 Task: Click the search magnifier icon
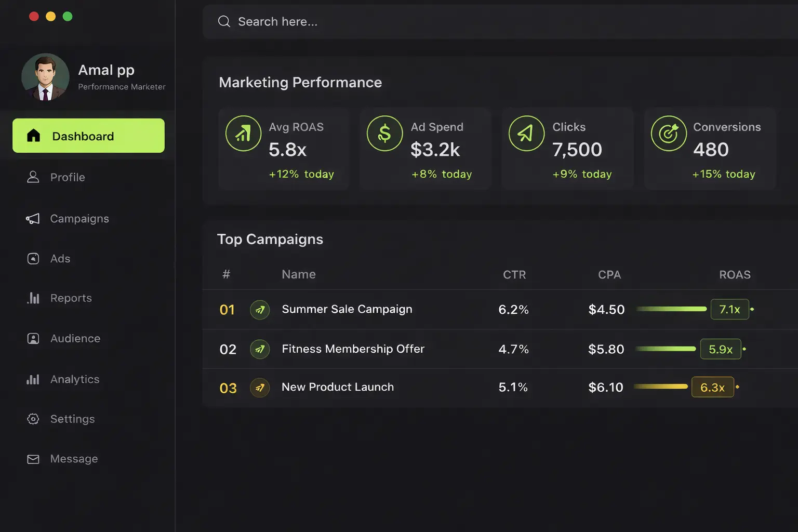pyautogui.click(x=224, y=21)
